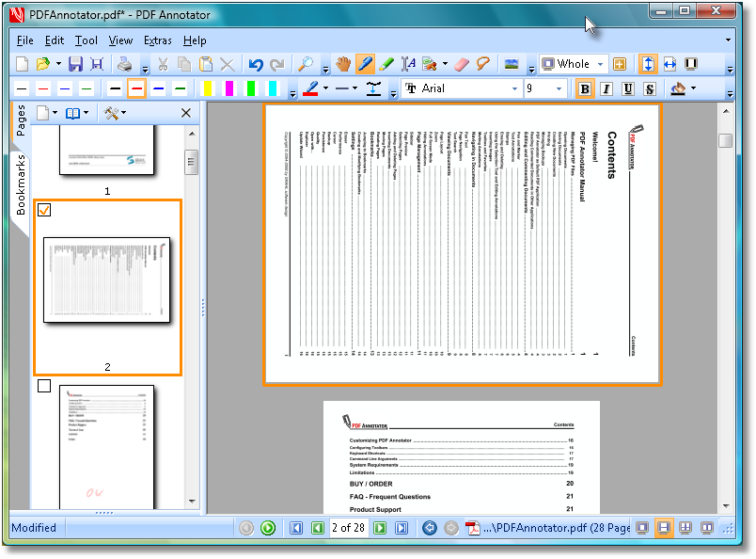Toggle Strikethrough text formatting
The height and width of the screenshot is (559, 756).
pos(650,88)
